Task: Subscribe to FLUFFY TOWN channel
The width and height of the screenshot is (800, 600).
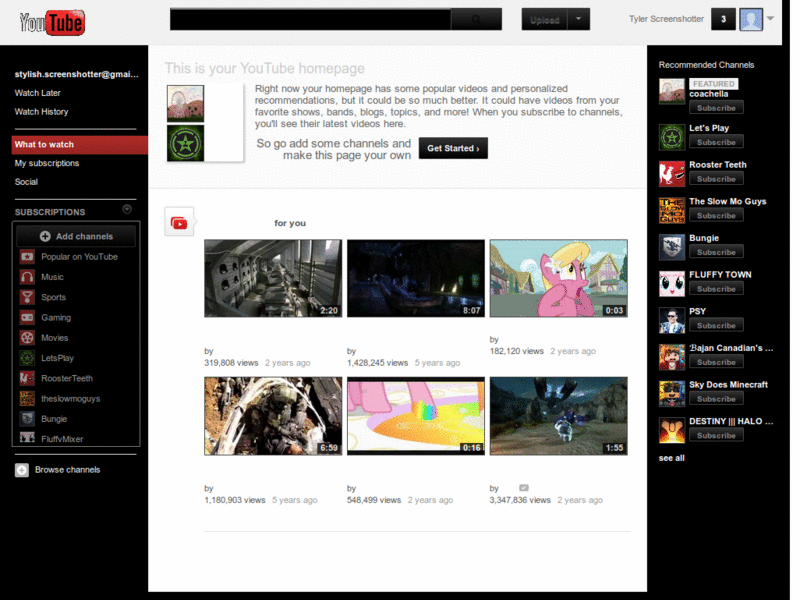Action: coord(716,288)
